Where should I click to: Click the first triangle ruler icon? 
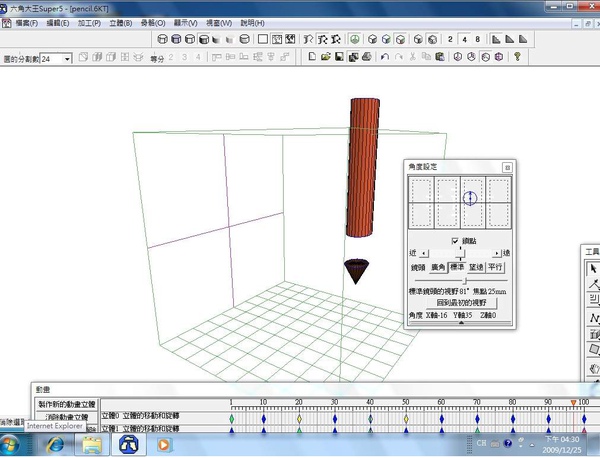[x=496, y=39]
